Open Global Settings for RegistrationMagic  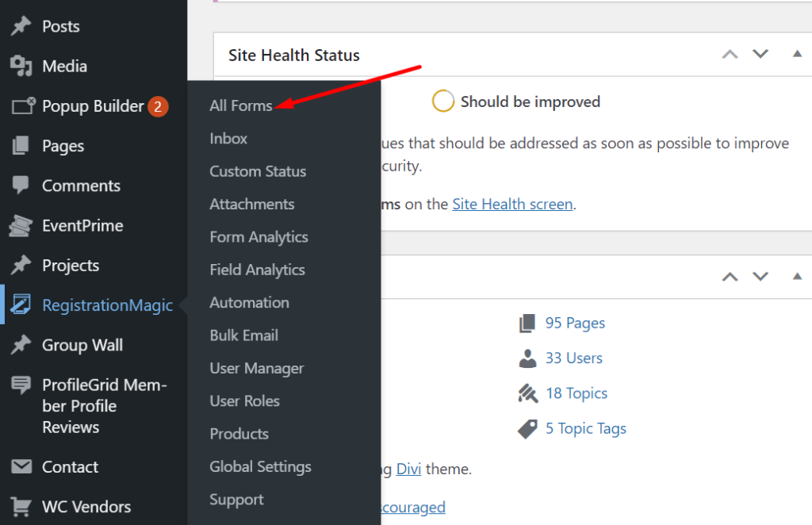tap(259, 466)
